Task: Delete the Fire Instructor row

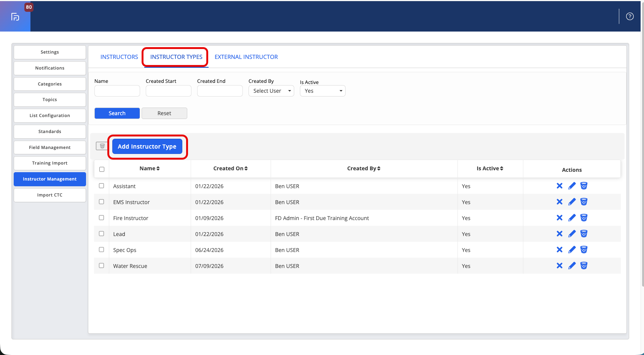Action: coord(584,218)
